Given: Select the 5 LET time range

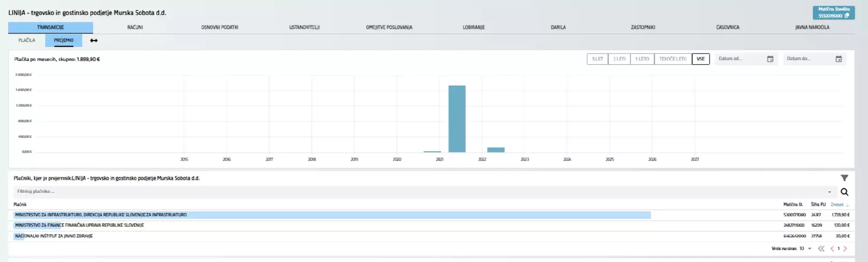Looking at the screenshot, I should coord(597,59).
